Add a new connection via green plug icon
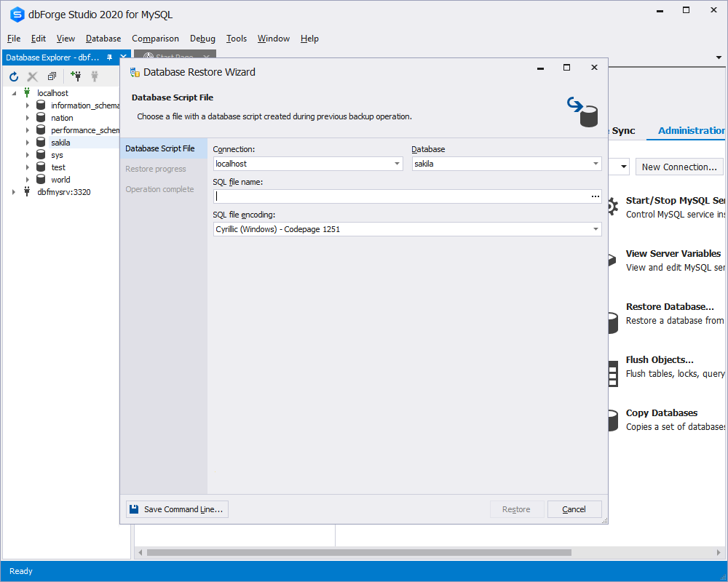The height and width of the screenshot is (582, 728). point(75,76)
